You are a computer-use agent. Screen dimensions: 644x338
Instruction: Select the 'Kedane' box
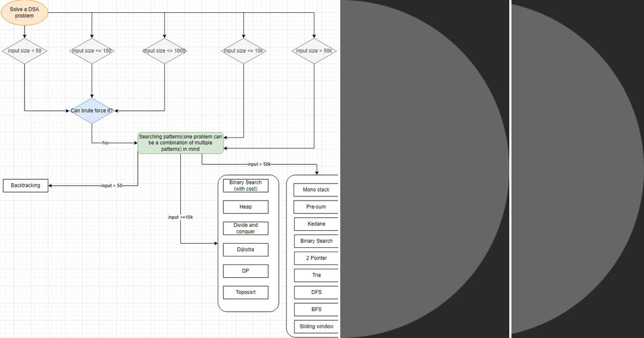point(316,224)
